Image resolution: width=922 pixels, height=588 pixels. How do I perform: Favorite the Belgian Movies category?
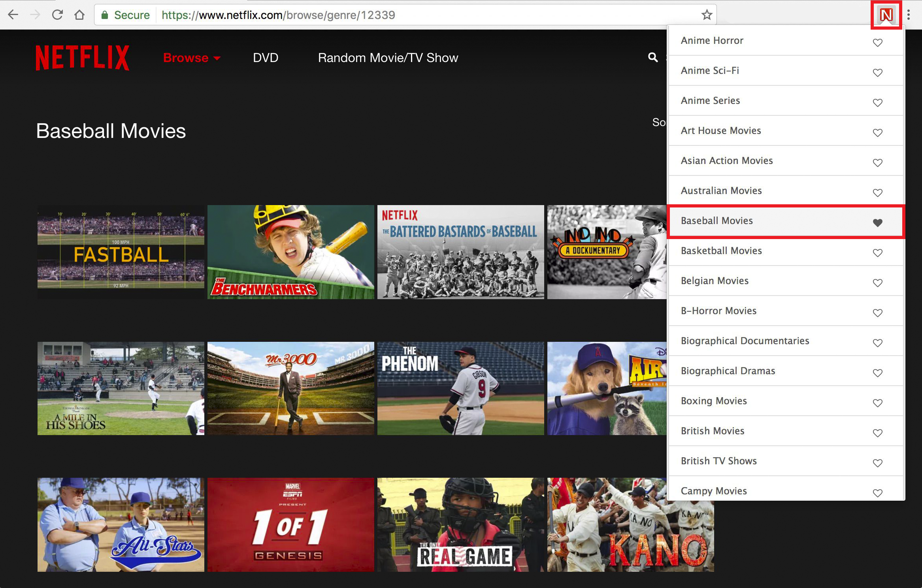pos(877,283)
